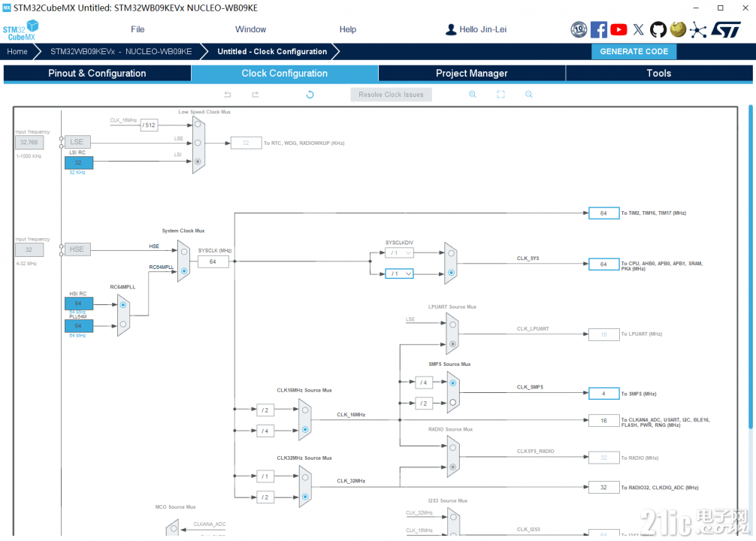Select /4 input in SMPS Source Mux
Viewport: 756px width, 541px height.
tap(452, 383)
